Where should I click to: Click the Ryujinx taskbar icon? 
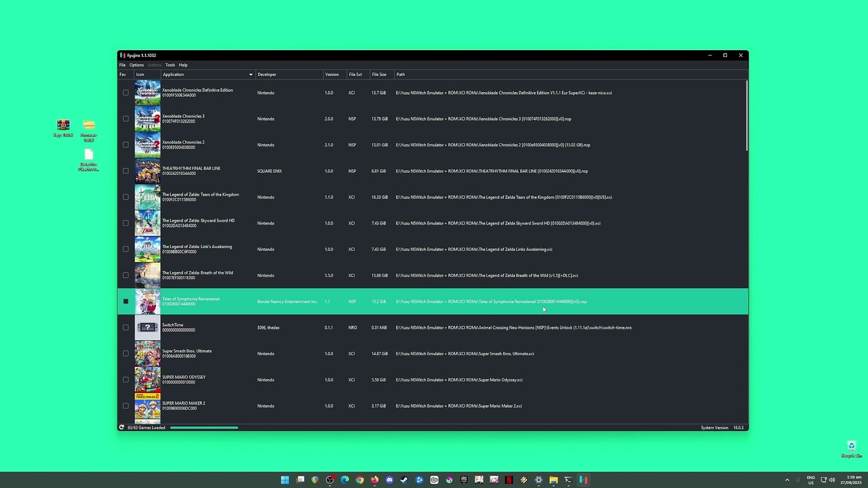[x=583, y=480]
